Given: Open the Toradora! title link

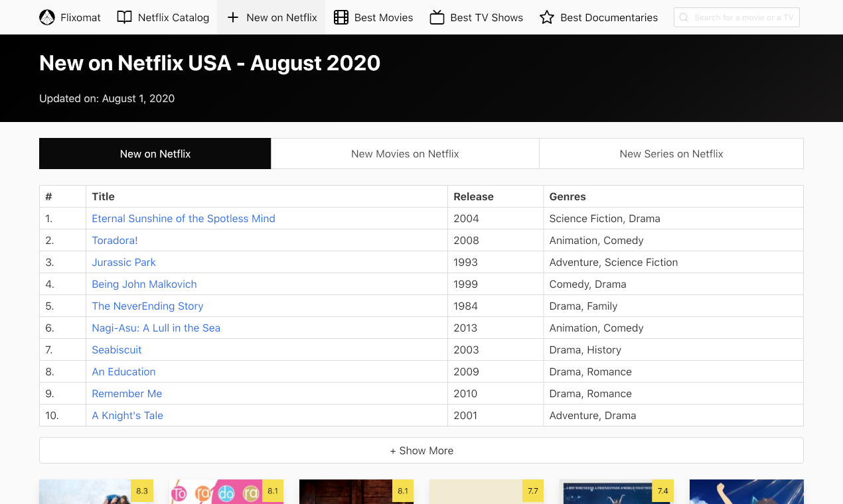Looking at the screenshot, I should pos(115,240).
